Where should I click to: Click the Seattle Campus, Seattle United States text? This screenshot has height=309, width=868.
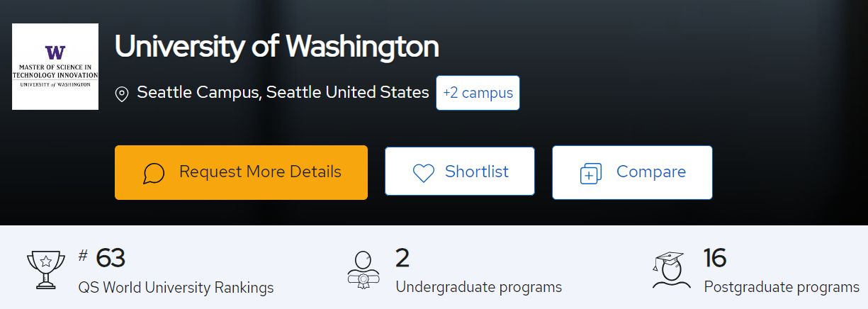pos(283,93)
